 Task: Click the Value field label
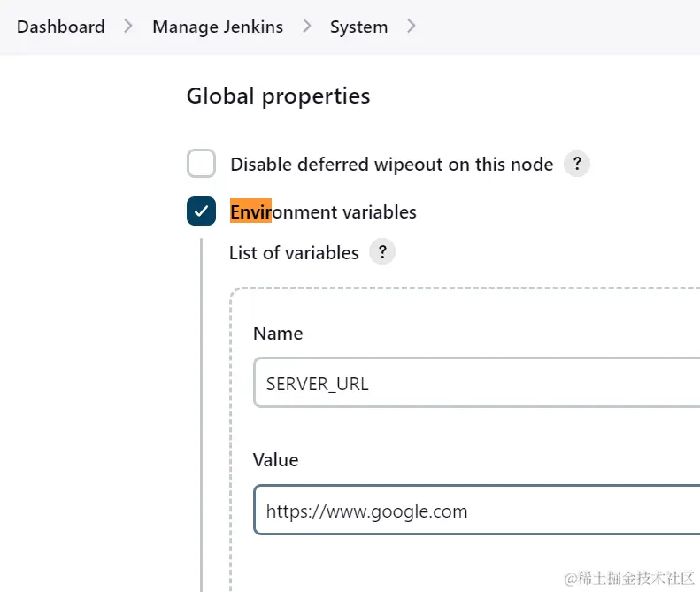[x=276, y=460]
